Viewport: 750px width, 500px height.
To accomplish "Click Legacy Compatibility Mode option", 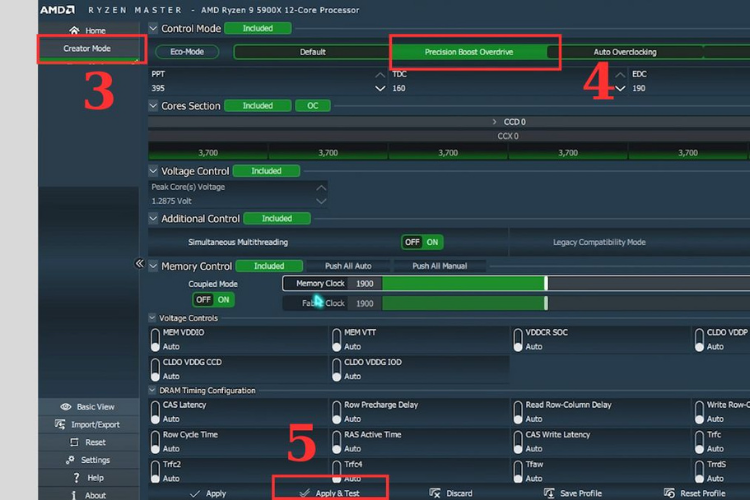I will coord(599,242).
